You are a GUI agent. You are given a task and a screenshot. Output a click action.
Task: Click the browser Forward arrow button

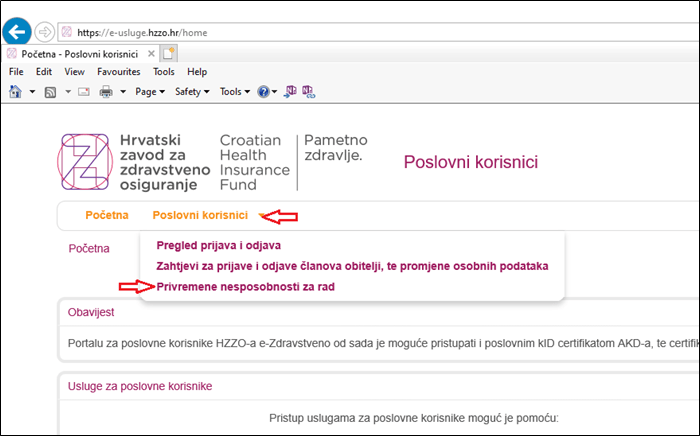(45, 31)
